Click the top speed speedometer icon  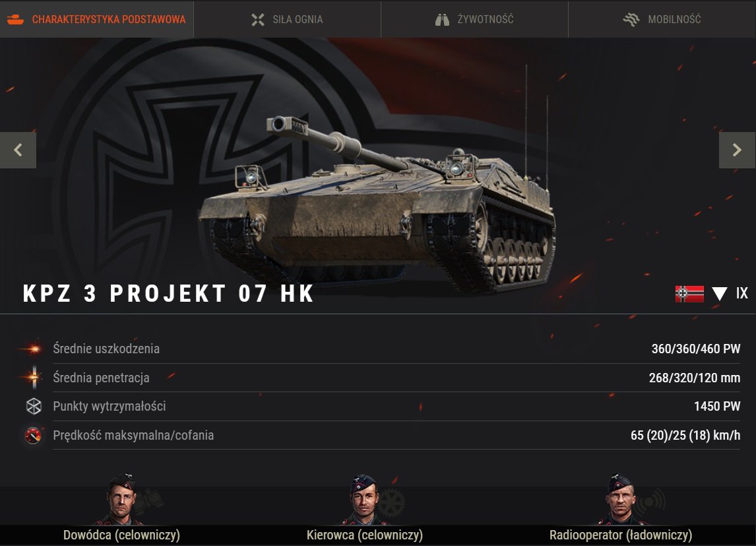tap(33, 435)
